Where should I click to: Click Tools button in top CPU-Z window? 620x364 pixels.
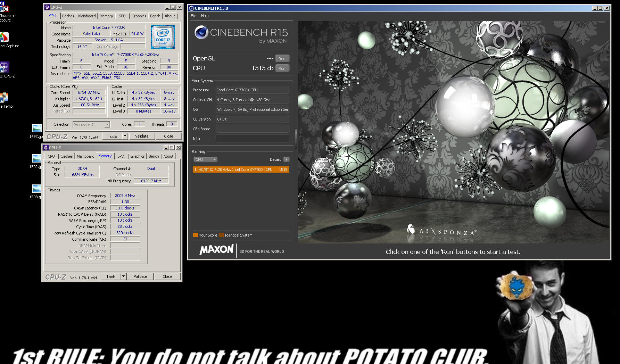112,136
